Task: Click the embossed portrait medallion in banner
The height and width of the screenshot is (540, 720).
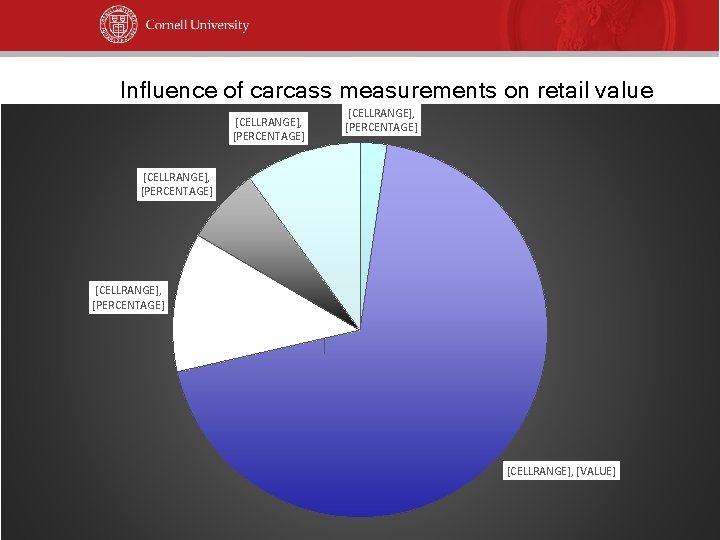Action: pos(590,25)
